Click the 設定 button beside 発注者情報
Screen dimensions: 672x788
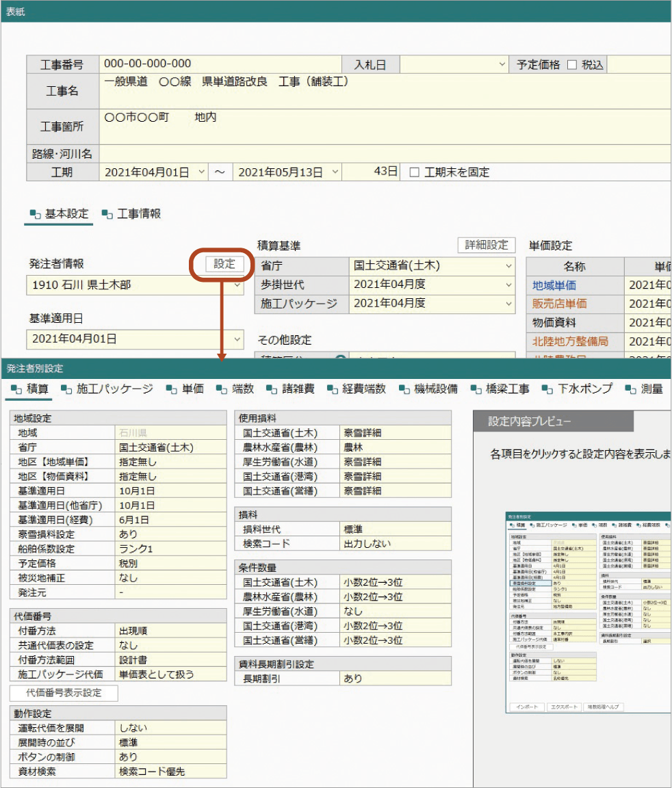click(224, 264)
